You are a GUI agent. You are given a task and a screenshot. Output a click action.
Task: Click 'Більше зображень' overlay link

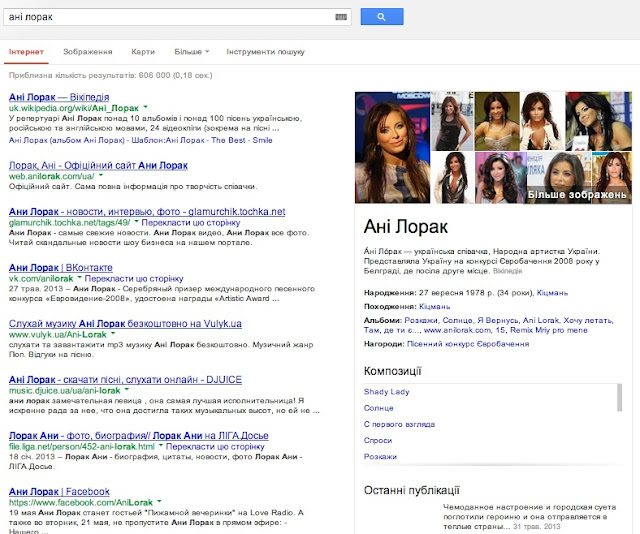click(x=577, y=195)
